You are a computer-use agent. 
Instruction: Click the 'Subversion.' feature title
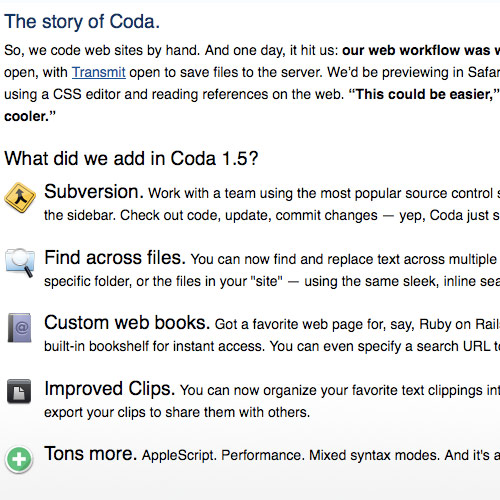[x=94, y=192]
